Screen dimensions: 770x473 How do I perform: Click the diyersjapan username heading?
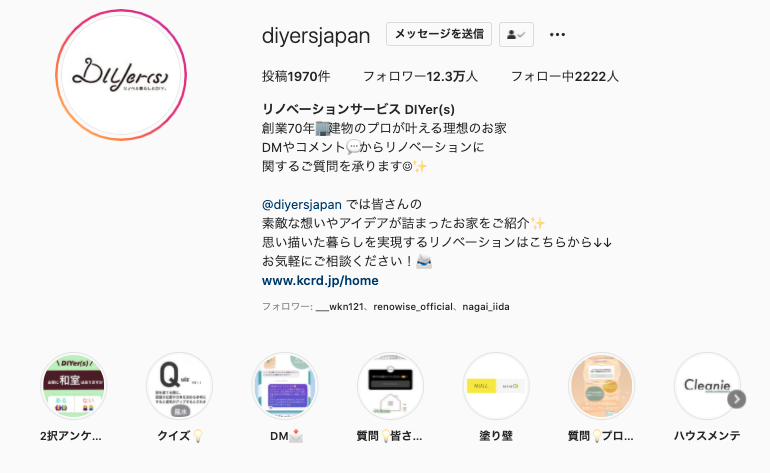pos(316,35)
